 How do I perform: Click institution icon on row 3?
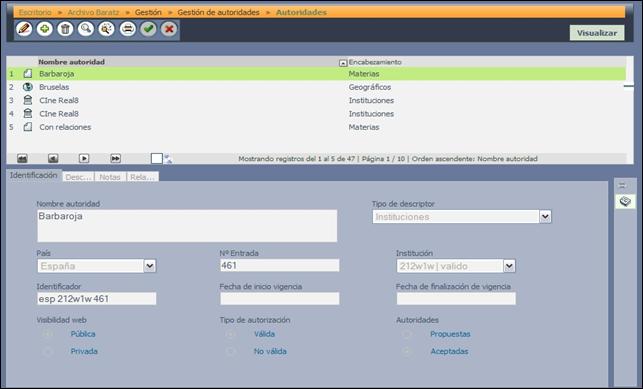27,100
